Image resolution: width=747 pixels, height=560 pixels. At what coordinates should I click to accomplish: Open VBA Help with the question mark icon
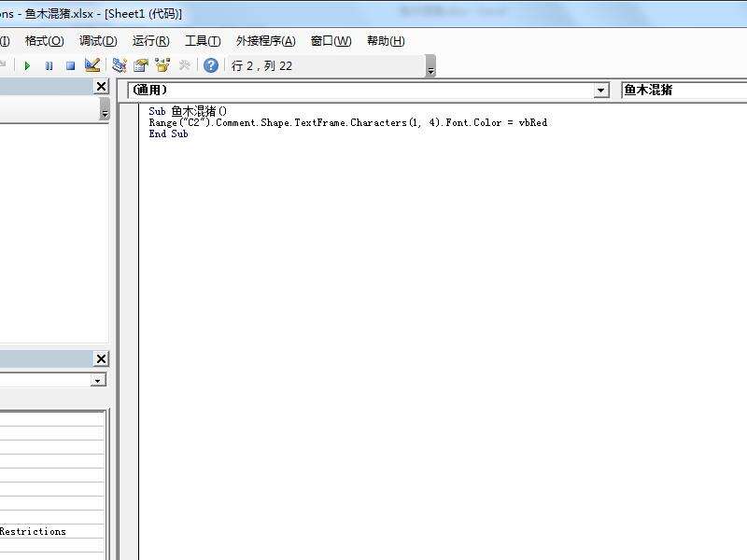point(207,64)
